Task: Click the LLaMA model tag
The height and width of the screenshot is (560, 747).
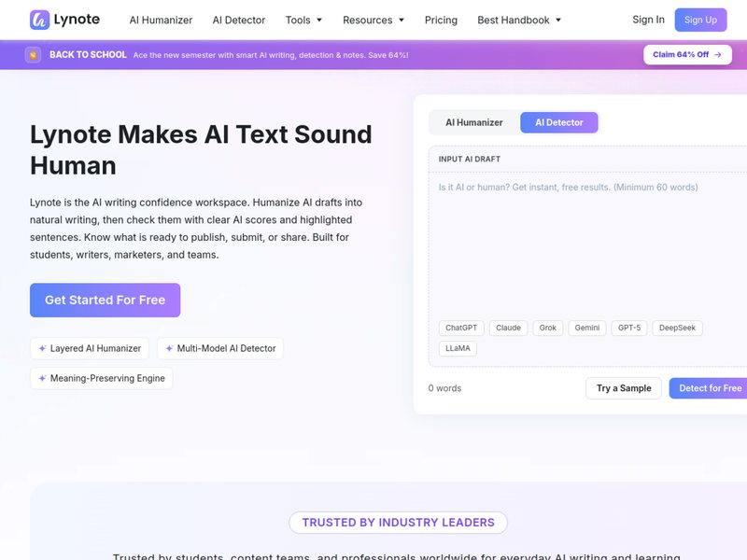Action: [458, 348]
